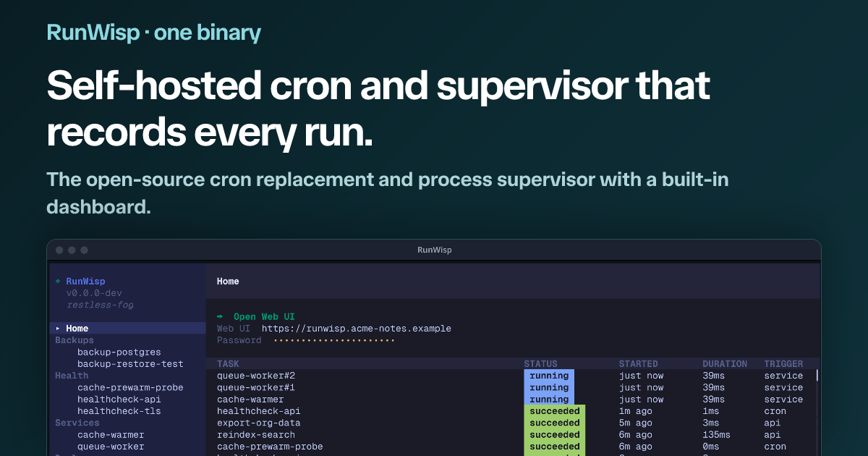Select the cache-warmer row in task table
The image size is (868, 456).
512,400
